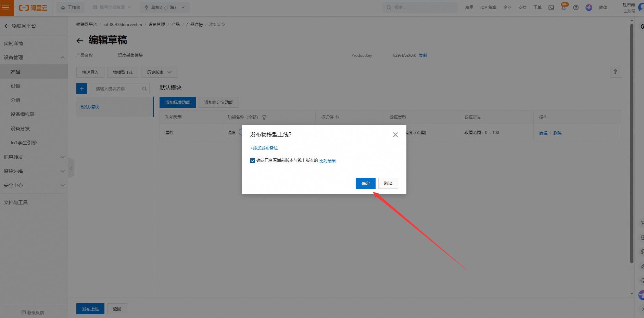
Task: Open the 历史版本 dropdown
Action: [x=159, y=72]
